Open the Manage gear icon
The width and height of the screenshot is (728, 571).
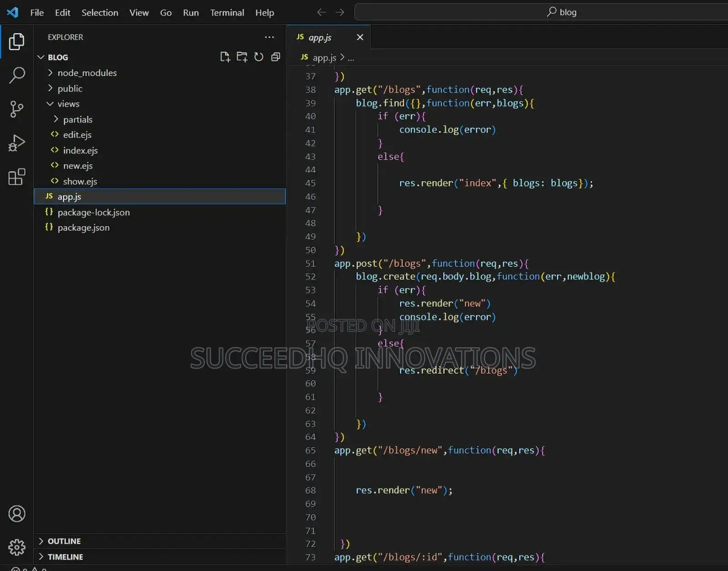[17, 547]
